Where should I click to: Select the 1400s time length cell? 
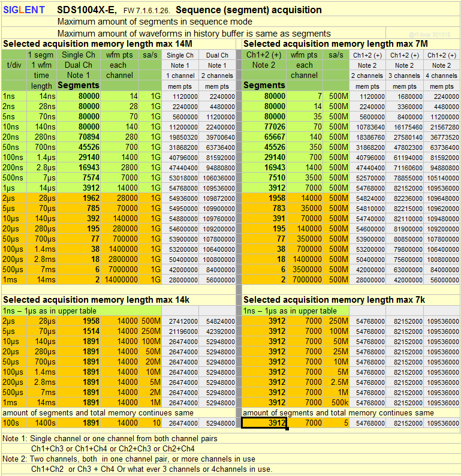(41, 423)
